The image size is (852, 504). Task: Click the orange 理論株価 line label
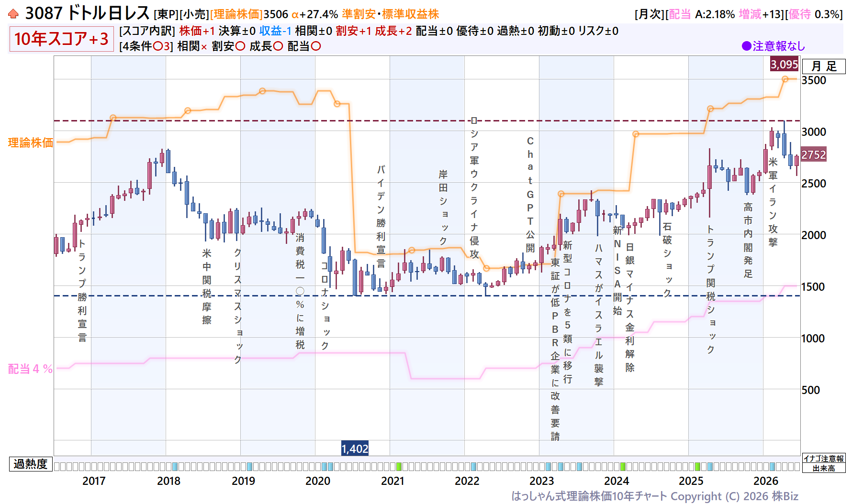31,142
